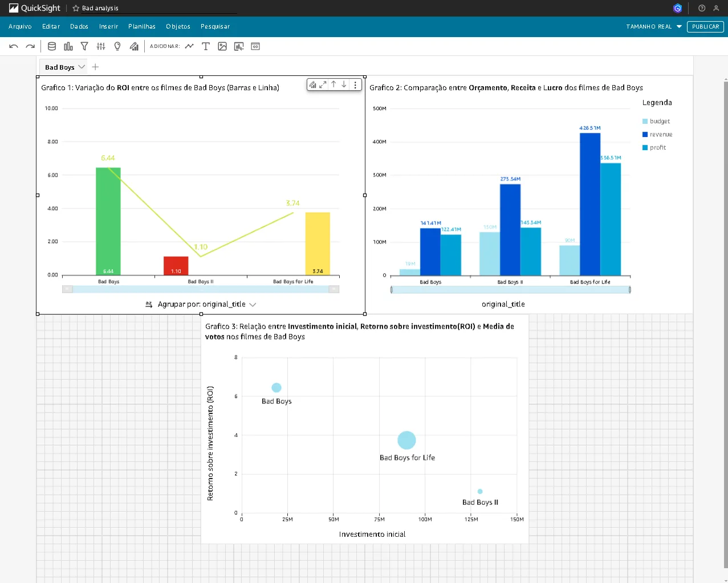Image resolution: width=728 pixels, height=583 pixels.
Task: Open the Filter funnel icon
Action: (x=84, y=46)
